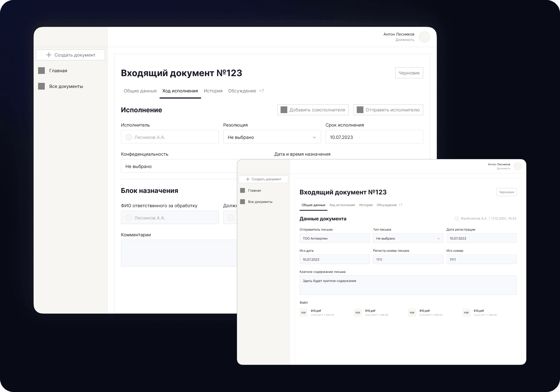Viewport: 560px width, 392px height.
Task: Expand Тип письма dropdown chevron
Action: pyautogui.click(x=438, y=239)
